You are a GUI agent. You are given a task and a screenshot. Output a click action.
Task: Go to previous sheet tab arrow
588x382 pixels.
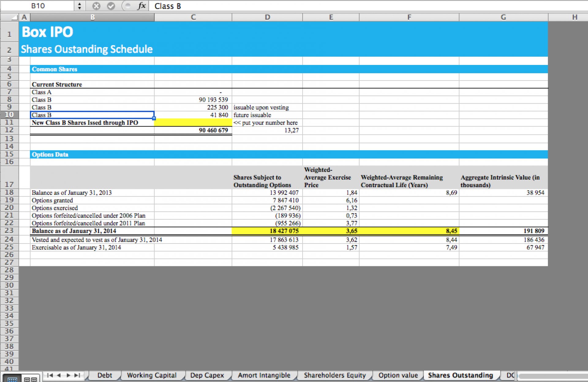[x=59, y=375]
